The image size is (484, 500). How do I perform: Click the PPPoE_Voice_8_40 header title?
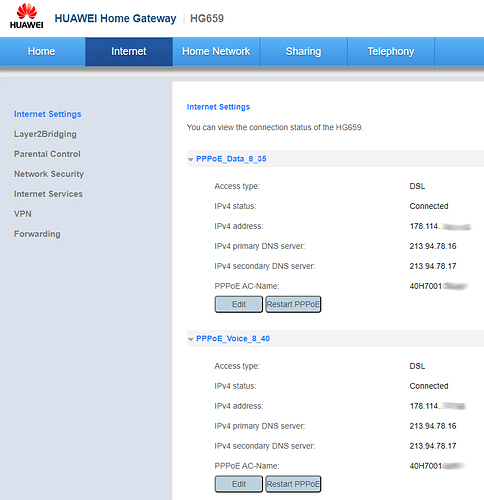click(233, 339)
